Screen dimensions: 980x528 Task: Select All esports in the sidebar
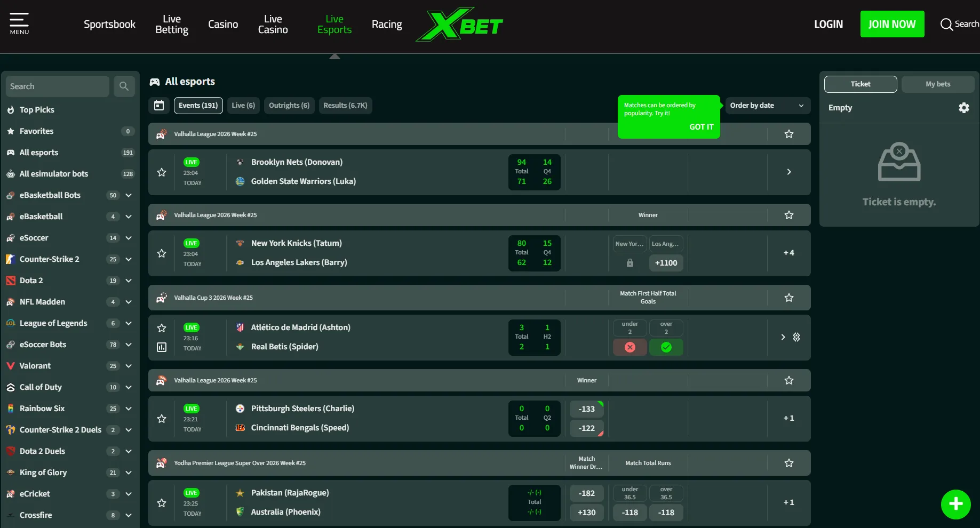coord(70,153)
